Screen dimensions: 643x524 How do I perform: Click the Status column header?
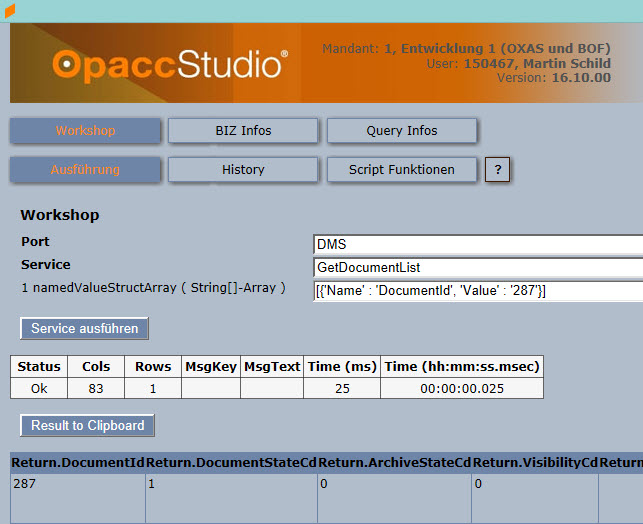pos(39,366)
